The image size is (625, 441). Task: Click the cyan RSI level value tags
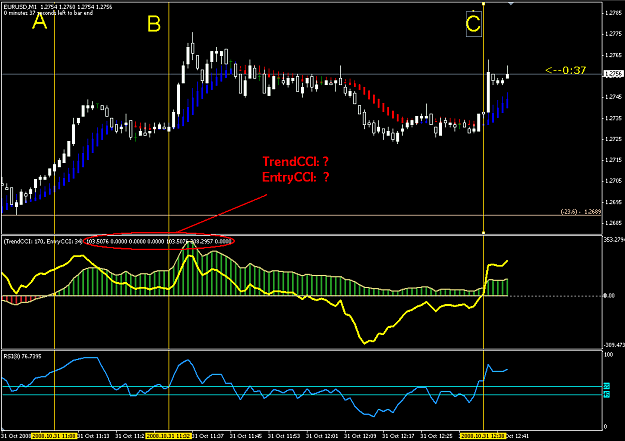(x=607, y=390)
